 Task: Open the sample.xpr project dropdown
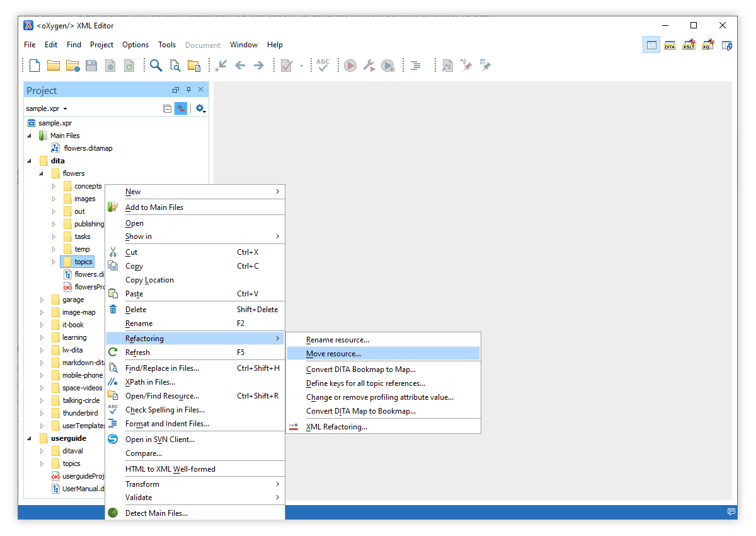tap(47, 108)
